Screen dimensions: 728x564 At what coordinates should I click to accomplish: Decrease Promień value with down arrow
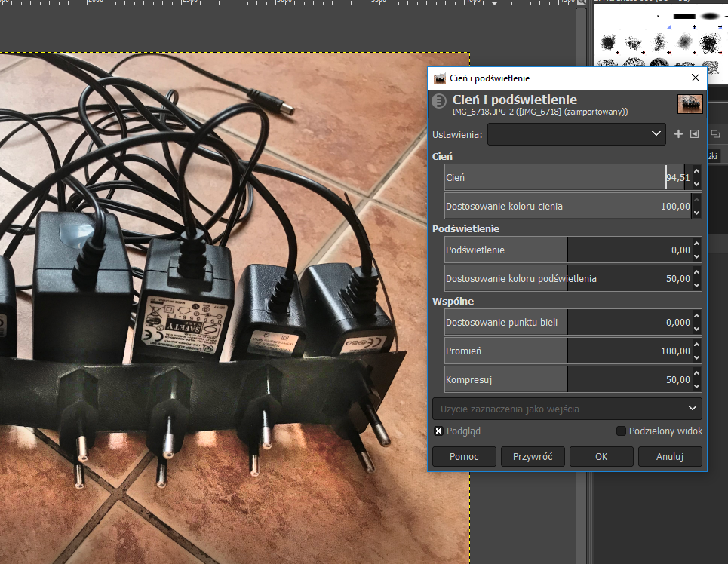(x=696, y=357)
